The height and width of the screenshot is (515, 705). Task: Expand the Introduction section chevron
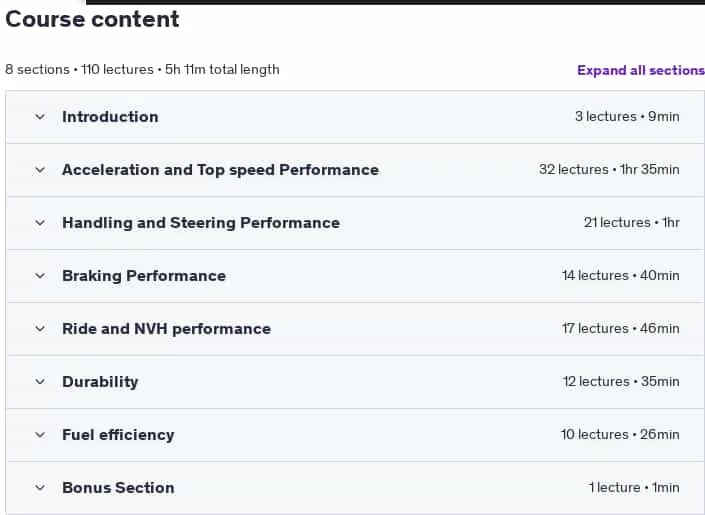(x=40, y=117)
